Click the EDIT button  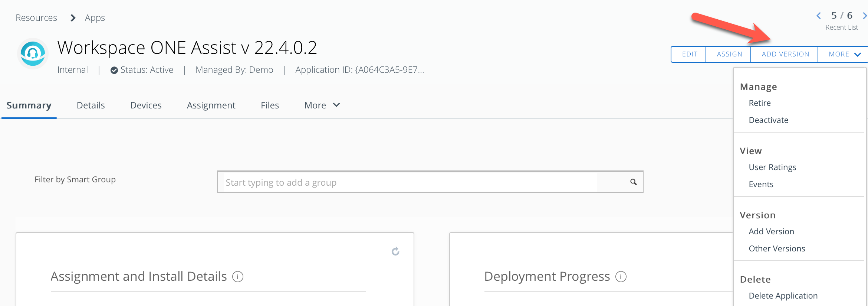point(690,54)
